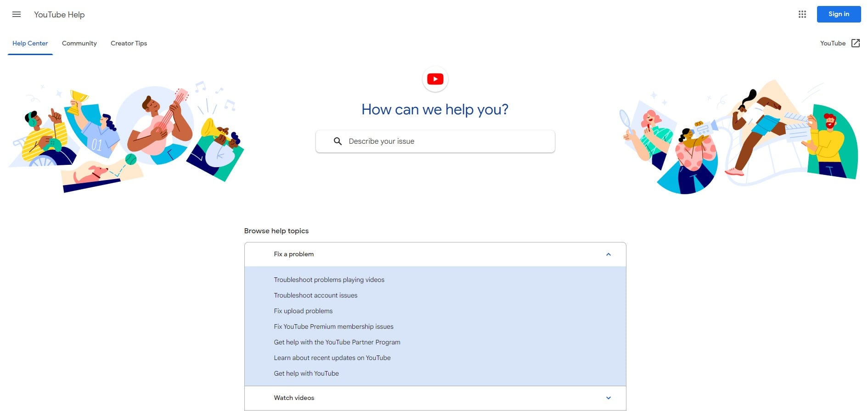The height and width of the screenshot is (411, 868).
Task: Click the Watch videos chevron arrow
Action: (x=609, y=398)
